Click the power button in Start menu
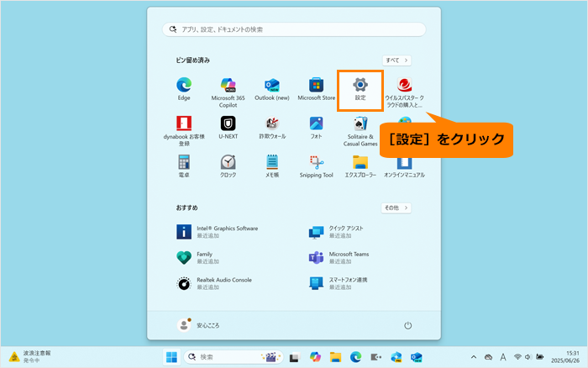This screenshot has height=368, width=588. pyautogui.click(x=407, y=325)
